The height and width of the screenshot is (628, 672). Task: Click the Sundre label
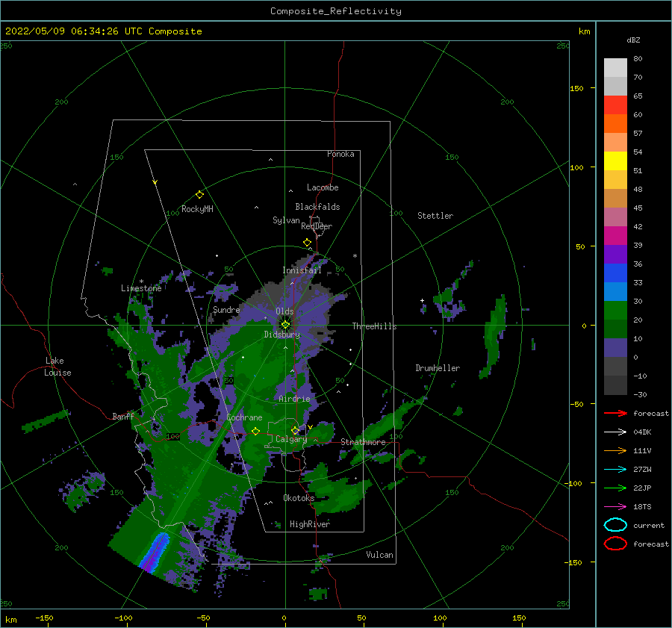pyautogui.click(x=226, y=310)
